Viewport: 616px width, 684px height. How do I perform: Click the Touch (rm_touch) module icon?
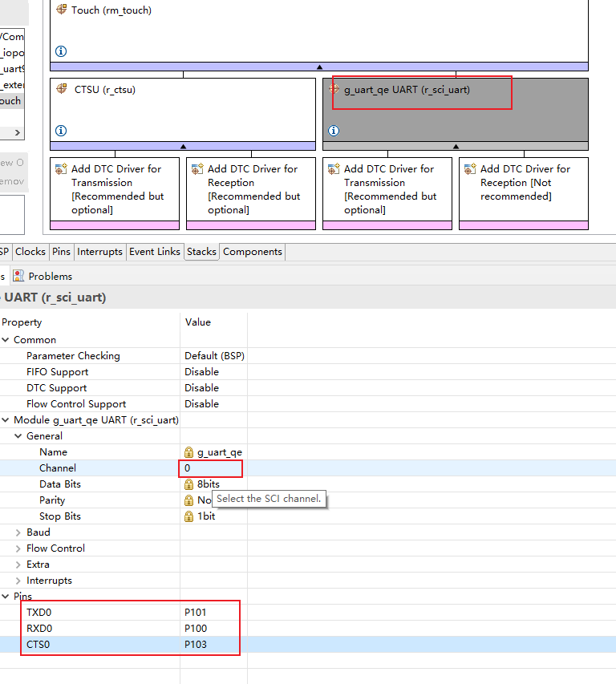(62, 10)
